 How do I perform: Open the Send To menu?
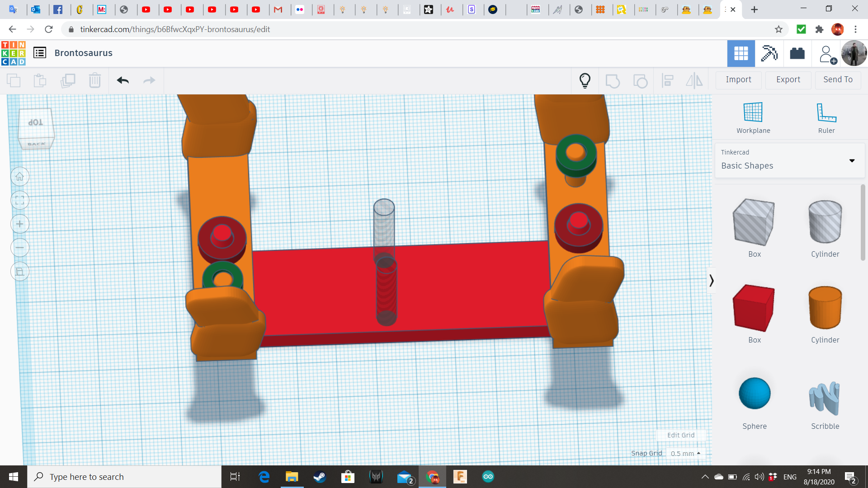coord(838,80)
